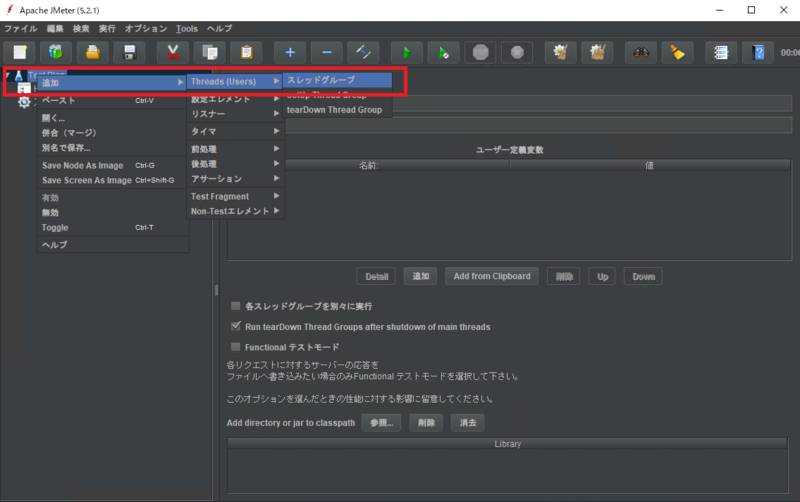Screen dimensions: 800x502
Task: Uncheck Run tearDown Thread Groups checkbox
Action: tap(235, 326)
